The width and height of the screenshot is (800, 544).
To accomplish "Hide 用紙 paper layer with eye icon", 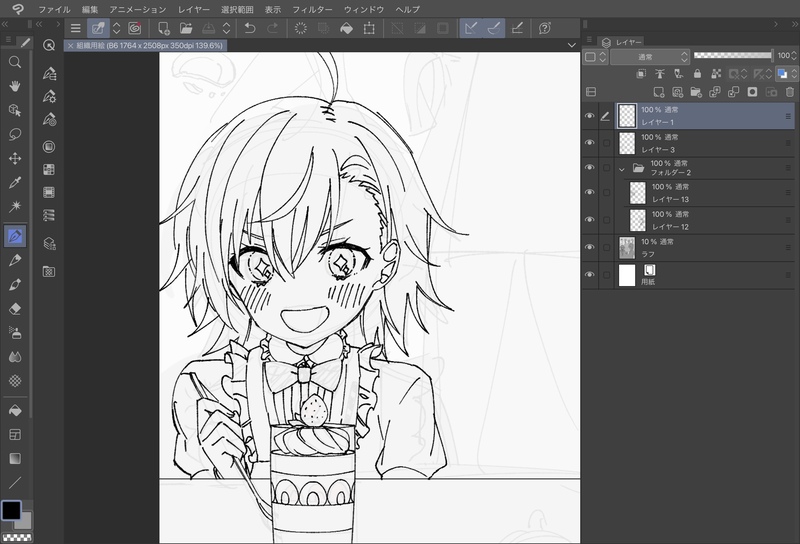I will [590, 275].
